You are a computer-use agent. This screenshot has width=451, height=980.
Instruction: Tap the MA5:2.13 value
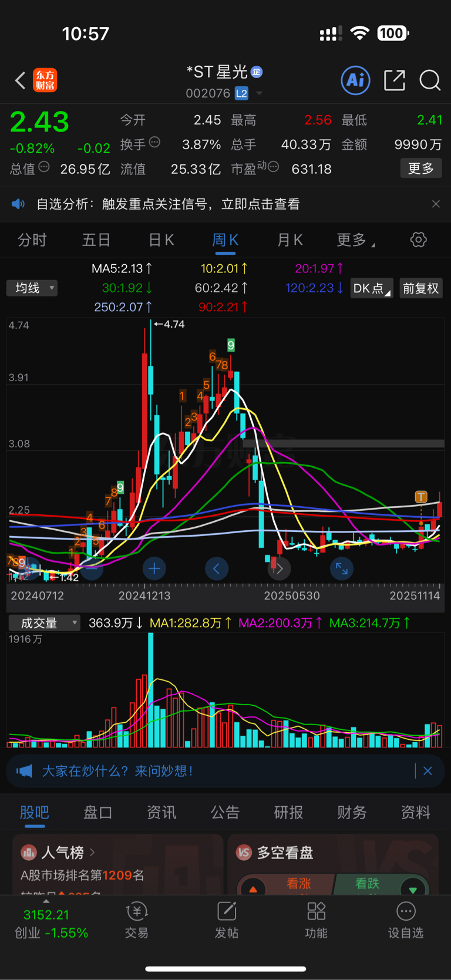coord(122,268)
